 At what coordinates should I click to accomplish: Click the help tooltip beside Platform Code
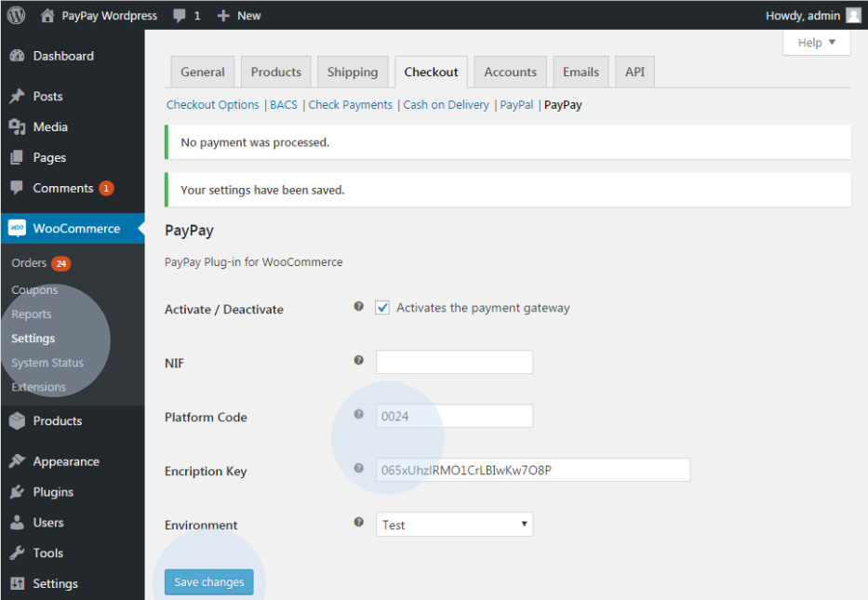[358, 415]
